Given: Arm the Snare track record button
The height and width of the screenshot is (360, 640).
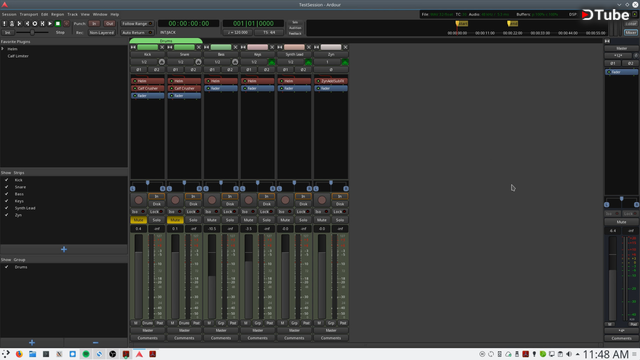Looking at the screenshot, I should click(x=175, y=200).
